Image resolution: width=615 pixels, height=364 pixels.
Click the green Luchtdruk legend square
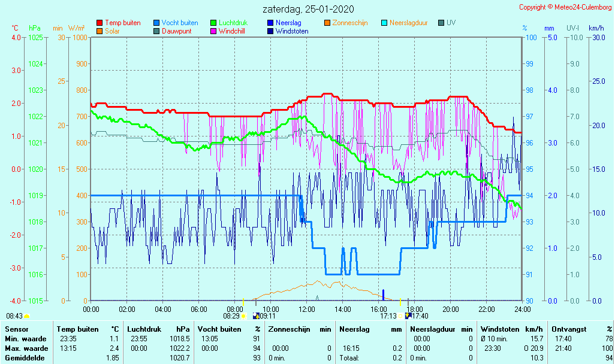[213, 23]
